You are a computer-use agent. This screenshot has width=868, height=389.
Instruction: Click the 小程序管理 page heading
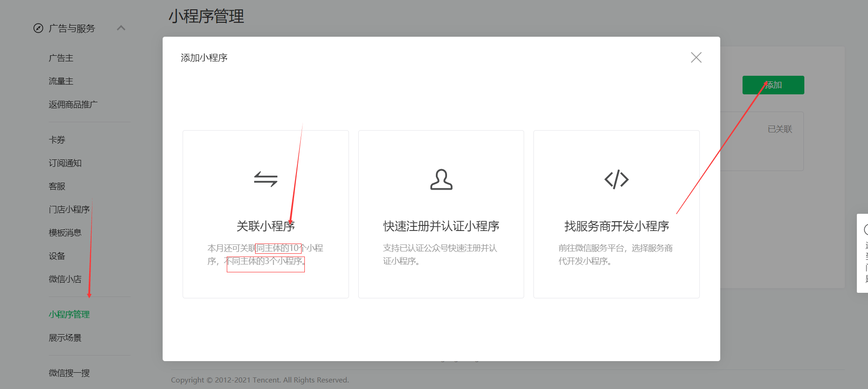(x=206, y=16)
